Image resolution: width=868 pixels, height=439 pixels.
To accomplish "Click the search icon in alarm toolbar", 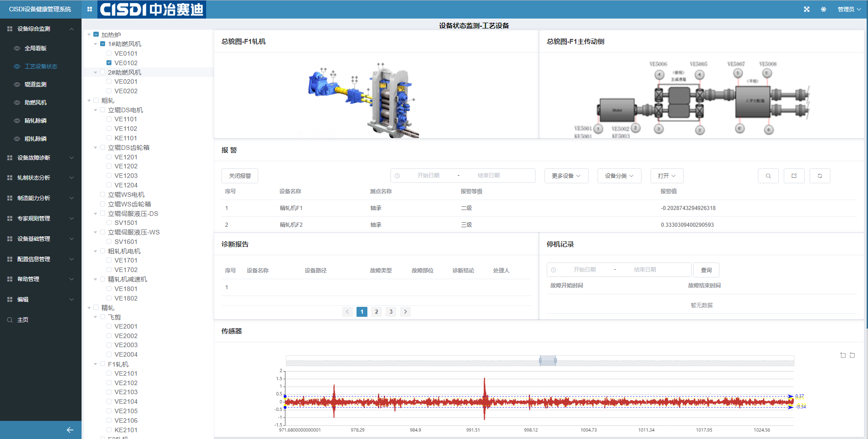I will tap(768, 176).
